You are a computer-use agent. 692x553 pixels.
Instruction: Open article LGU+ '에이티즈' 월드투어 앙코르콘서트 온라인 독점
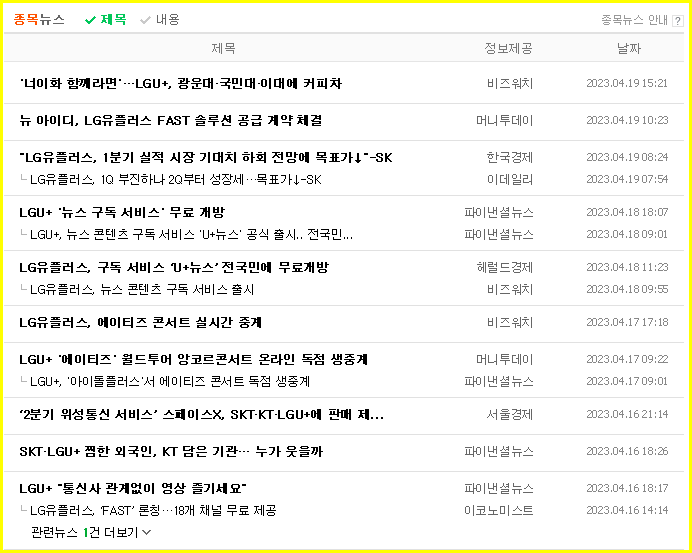[194, 360]
